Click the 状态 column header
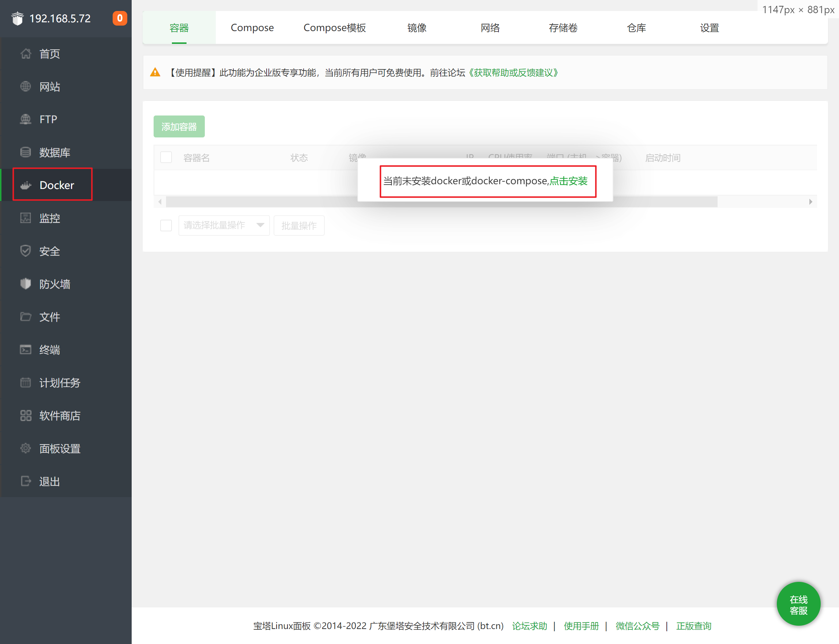This screenshot has height=644, width=839. (299, 158)
